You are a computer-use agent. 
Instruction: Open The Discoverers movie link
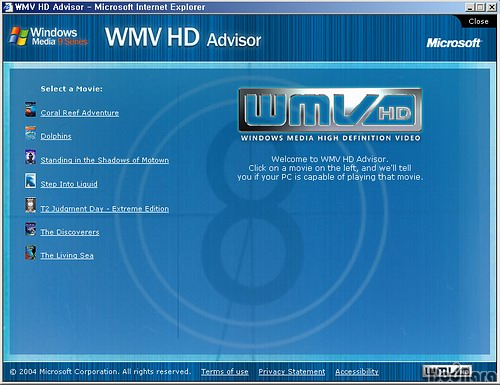point(70,232)
